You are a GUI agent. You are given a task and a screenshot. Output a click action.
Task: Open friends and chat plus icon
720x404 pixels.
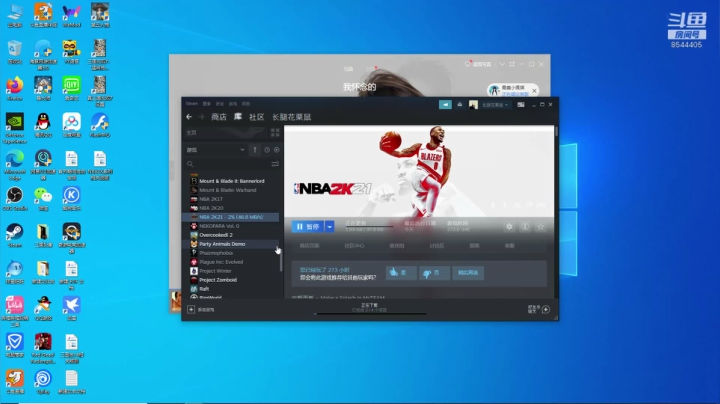[546, 309]
